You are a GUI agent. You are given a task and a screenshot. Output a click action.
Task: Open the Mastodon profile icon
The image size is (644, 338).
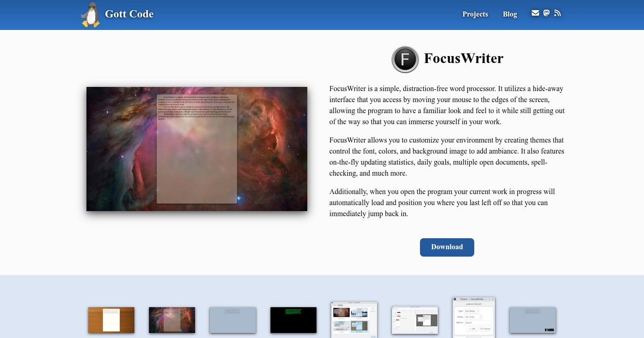[x=546, y=13]
